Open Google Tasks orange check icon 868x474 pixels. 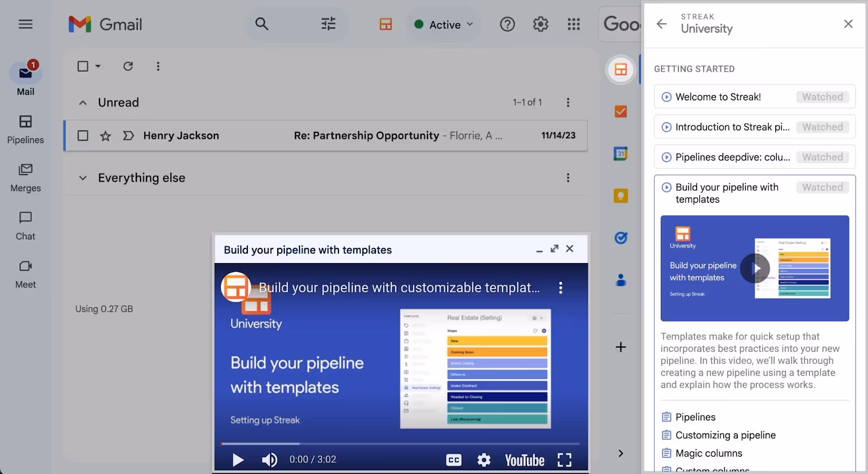click(621, 112)
